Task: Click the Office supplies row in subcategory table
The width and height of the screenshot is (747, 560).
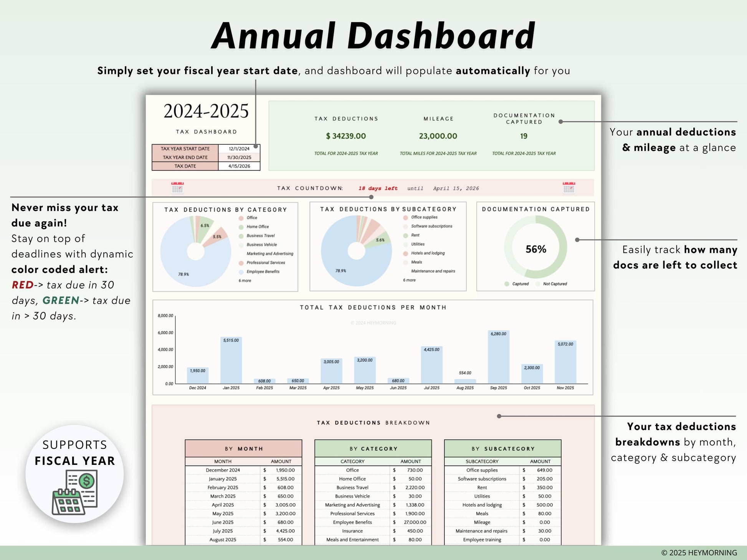Action: click(x=503, y=470)
